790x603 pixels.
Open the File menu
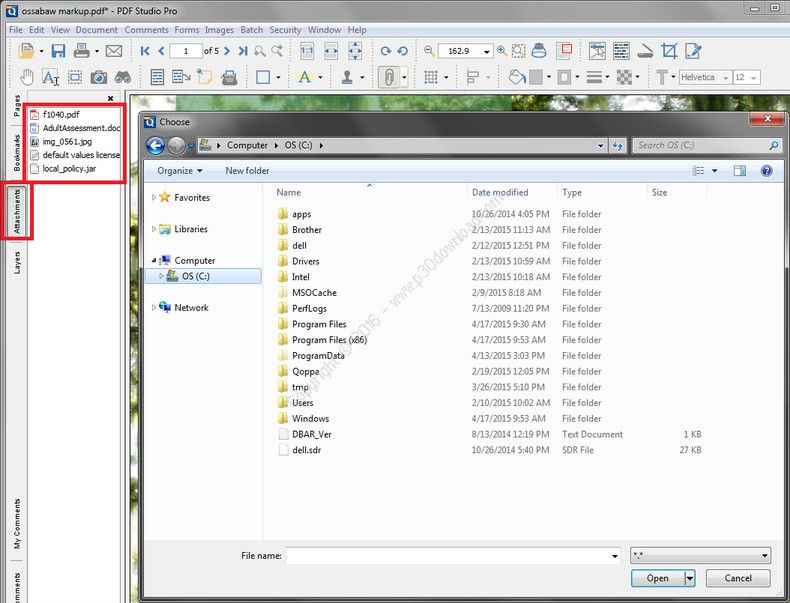click(16, 30)
